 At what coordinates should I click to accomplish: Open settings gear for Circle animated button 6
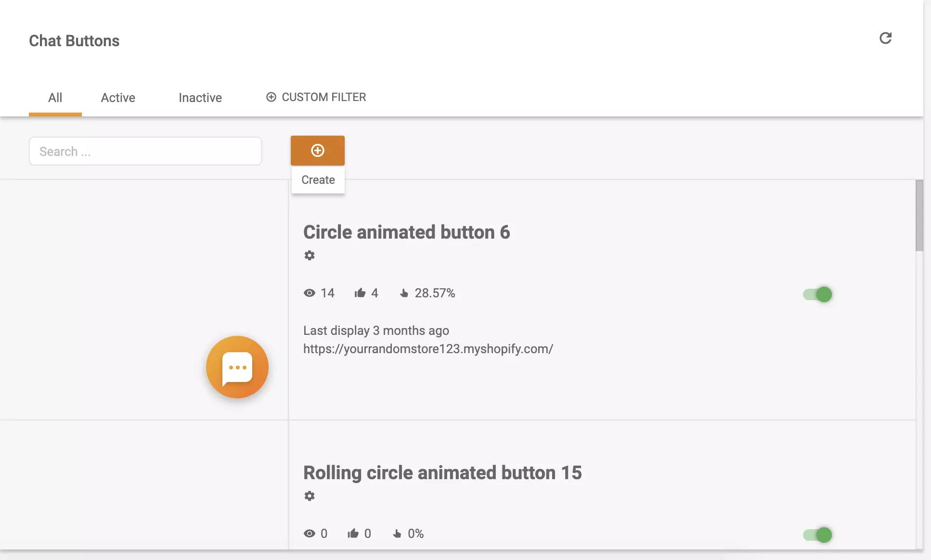click(x=310, y=255)
